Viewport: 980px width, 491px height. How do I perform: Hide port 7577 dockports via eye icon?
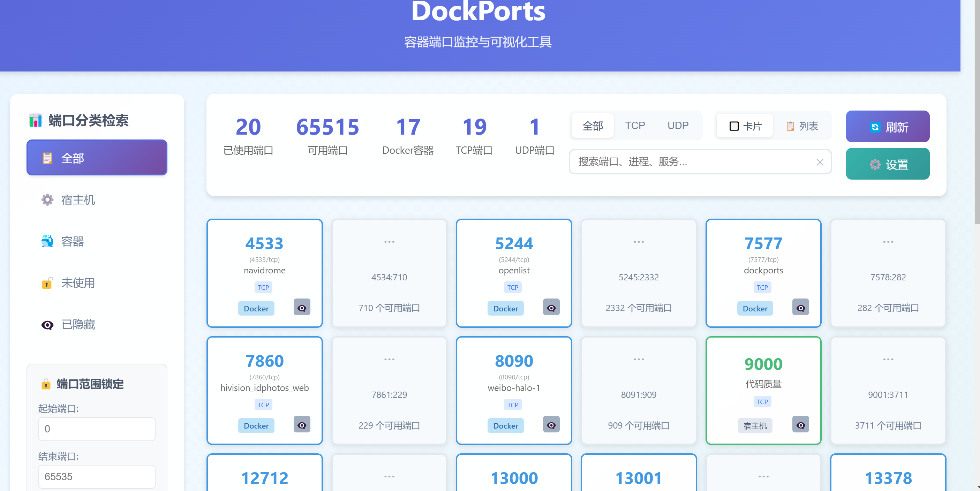[x=800, y=307]
